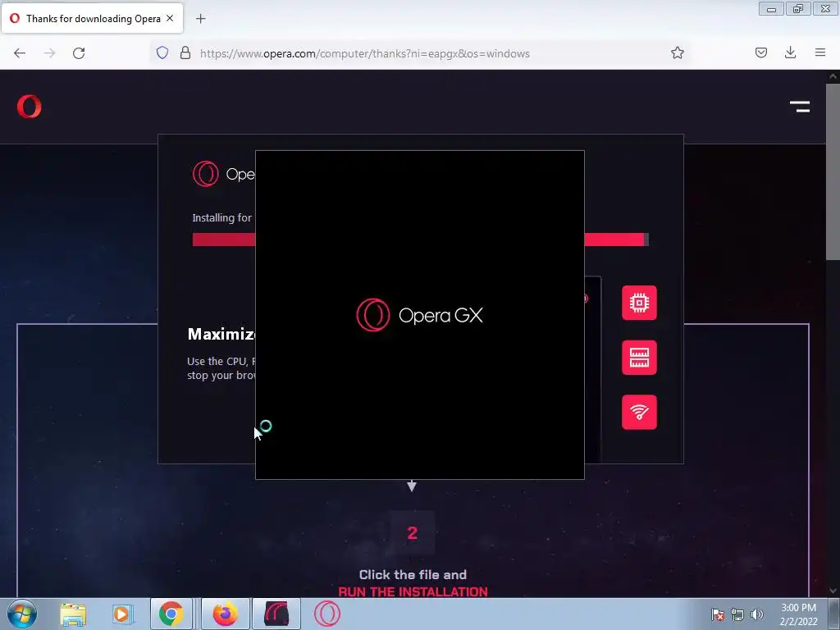Click the Firefox back arrow button

pyautogui.click(x=20, y=53)
